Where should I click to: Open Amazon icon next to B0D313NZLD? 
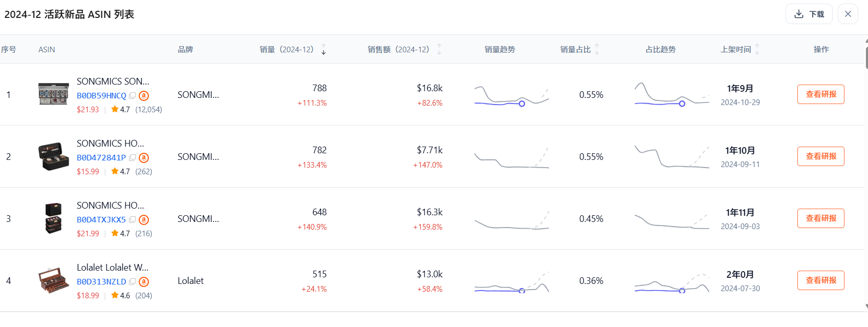(144, 281)
